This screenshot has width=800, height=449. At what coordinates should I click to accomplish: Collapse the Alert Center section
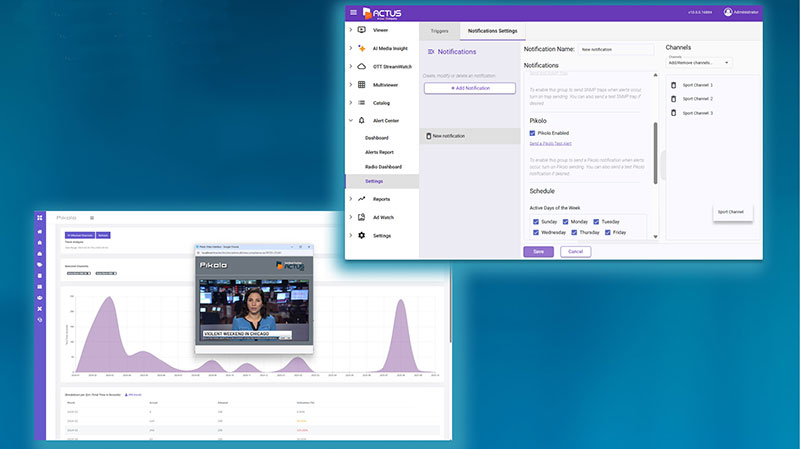tap(350, 120)
